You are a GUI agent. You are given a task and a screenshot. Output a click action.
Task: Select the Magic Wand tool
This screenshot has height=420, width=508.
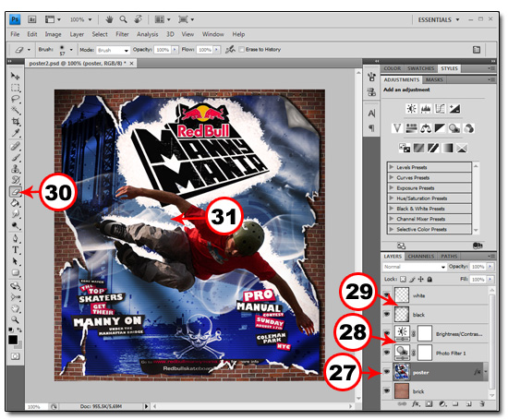15,111
